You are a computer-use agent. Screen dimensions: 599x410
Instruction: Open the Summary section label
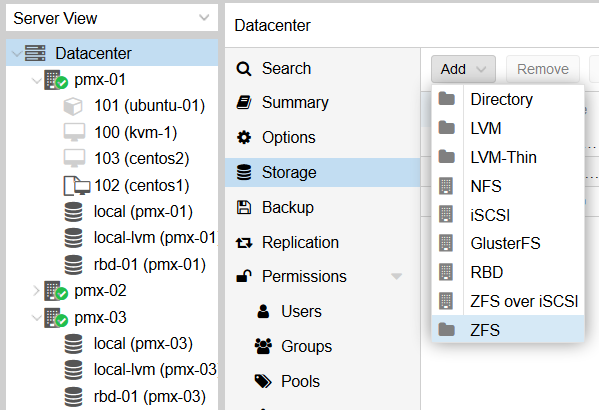(295, 102)
